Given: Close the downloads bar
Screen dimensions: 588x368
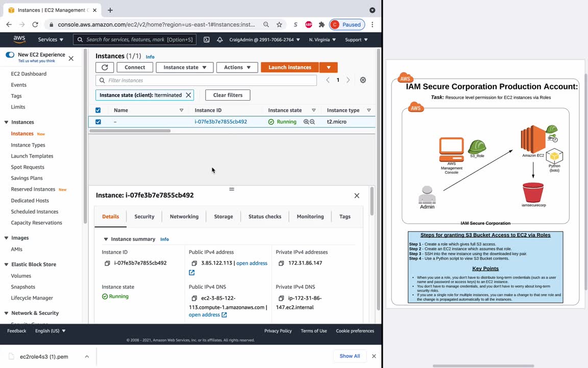Looking at the screenshot, I should (x=374, y=356).
